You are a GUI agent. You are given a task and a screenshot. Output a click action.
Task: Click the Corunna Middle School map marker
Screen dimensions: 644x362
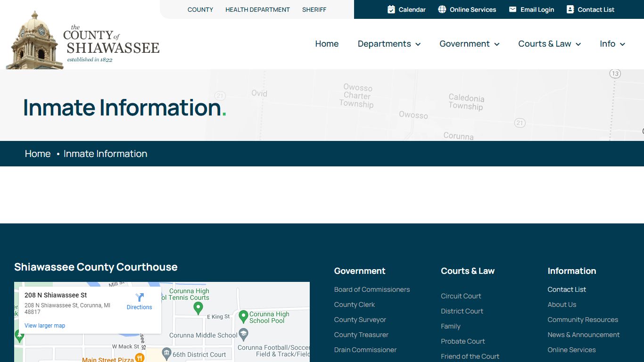point(243,335)
